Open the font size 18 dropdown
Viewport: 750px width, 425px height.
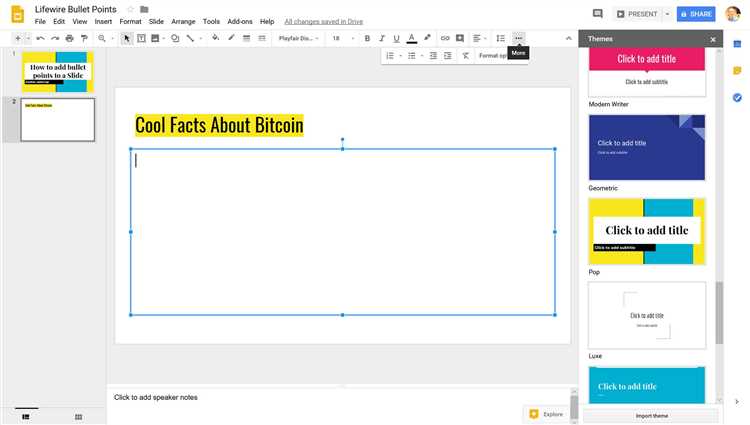343,38
